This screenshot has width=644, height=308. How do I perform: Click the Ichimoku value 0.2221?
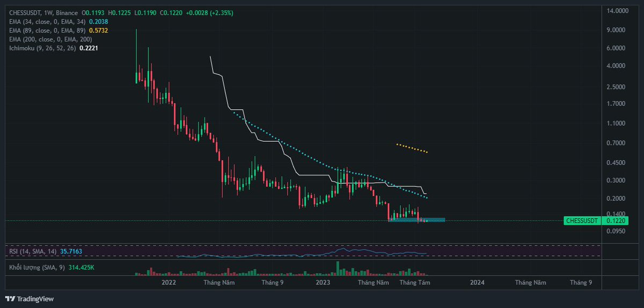pyautogui.click(x=89, y=48)
